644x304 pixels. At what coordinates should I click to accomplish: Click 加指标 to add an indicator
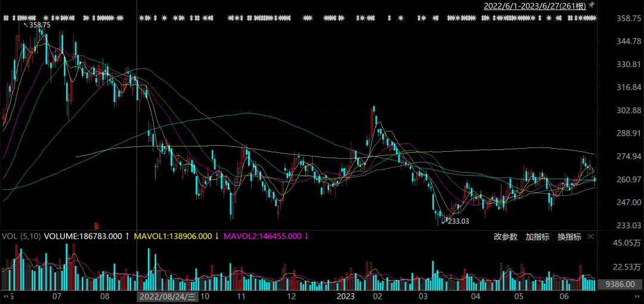click(x=537, y=237)
